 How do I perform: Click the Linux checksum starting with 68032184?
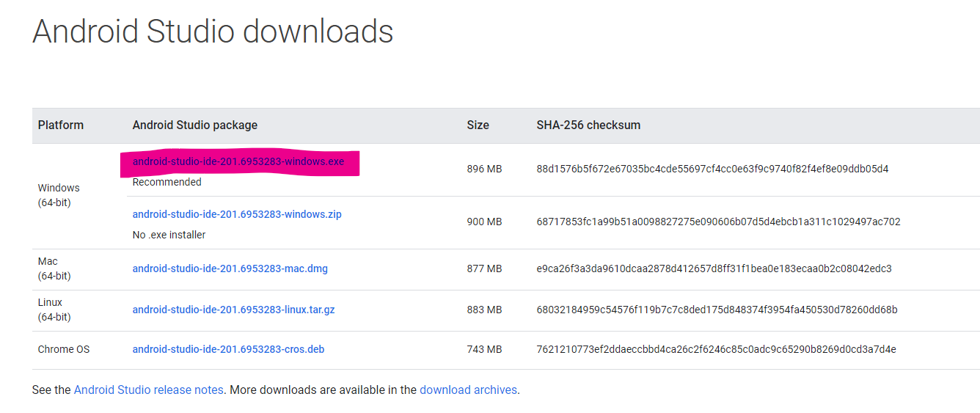pyautogui.click(x=717, y=310)
